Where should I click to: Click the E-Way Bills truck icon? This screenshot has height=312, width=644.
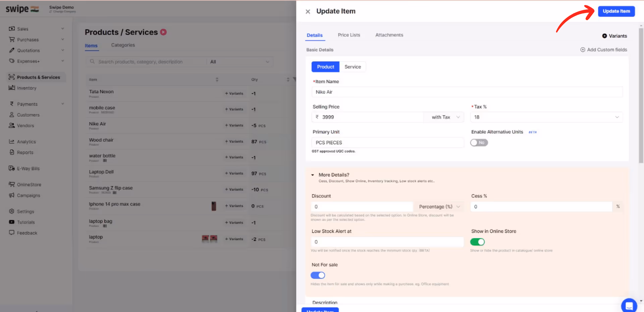12,168
